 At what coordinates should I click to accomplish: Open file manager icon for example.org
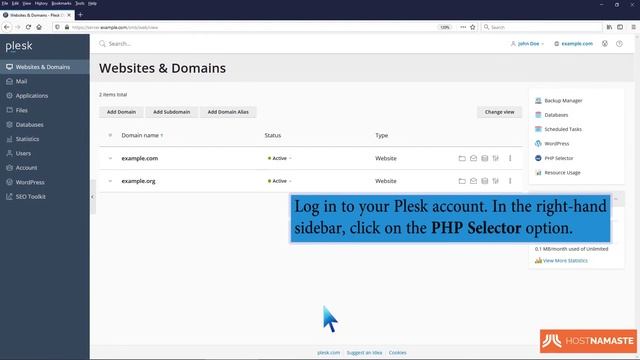click(x=462, y=181)
